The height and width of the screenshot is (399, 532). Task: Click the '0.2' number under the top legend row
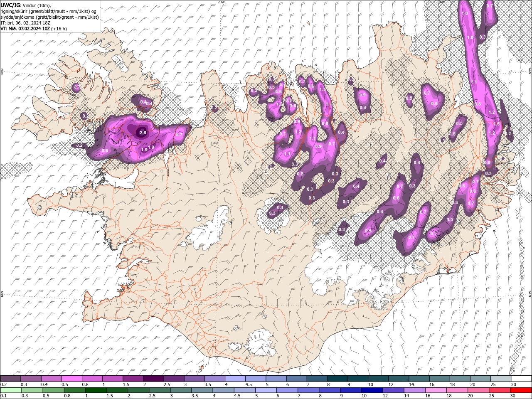pos(3,384)
